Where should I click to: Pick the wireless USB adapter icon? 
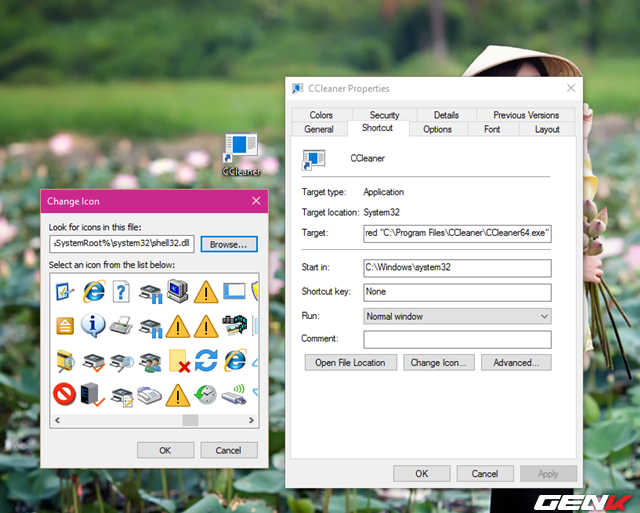[234, 395]
